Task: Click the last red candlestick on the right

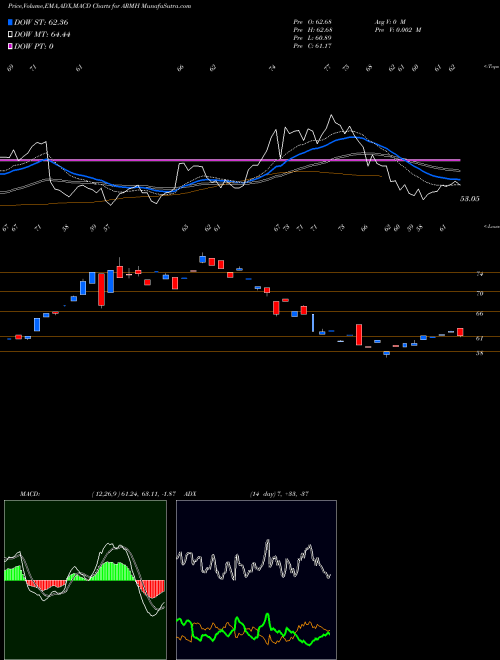Action: click(x=460, y=332)
